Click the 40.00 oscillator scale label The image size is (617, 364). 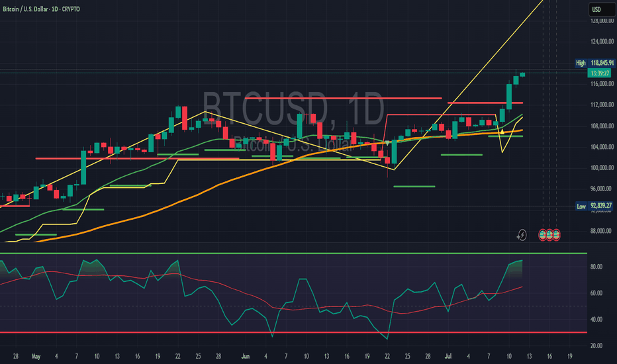596,320
